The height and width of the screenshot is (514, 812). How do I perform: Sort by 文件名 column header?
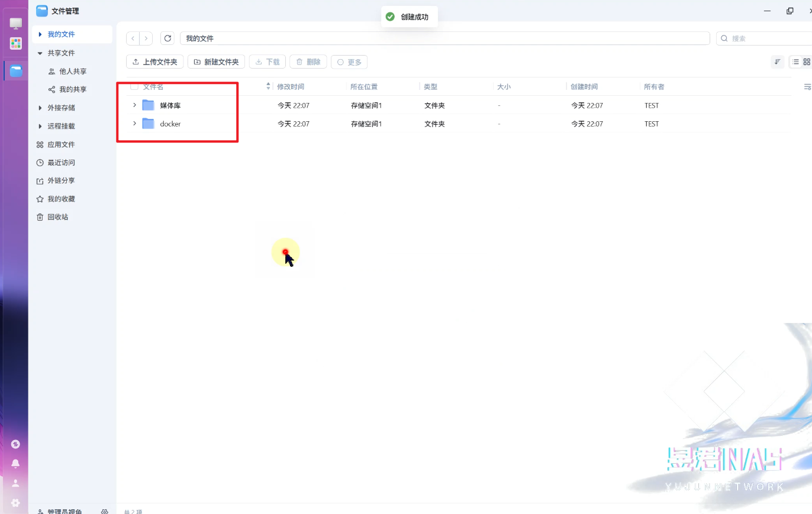tap(153, 87)
